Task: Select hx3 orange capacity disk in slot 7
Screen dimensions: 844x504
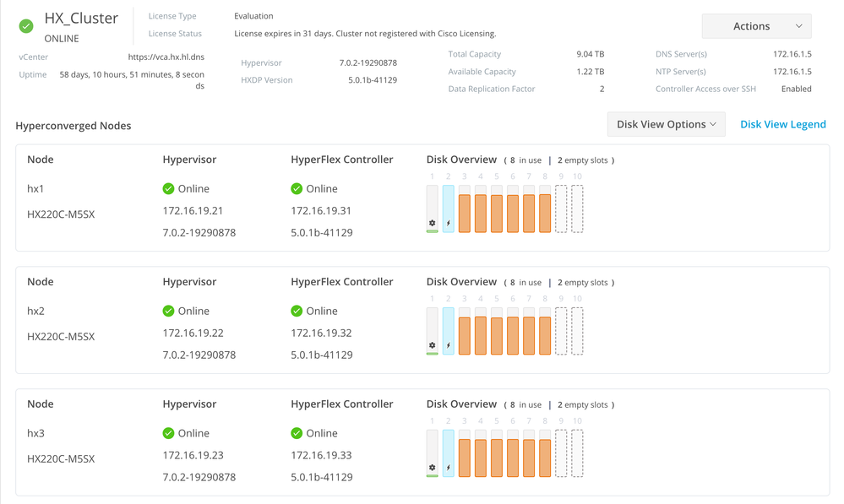Action: pos(529,453)
